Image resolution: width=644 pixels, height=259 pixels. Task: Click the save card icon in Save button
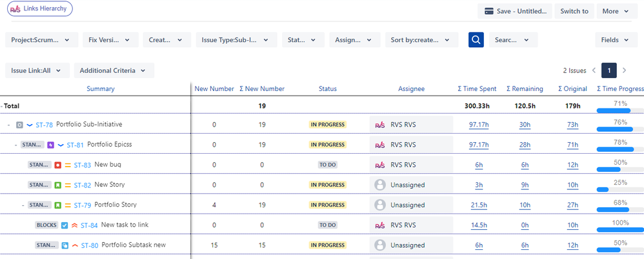(488, 11)
